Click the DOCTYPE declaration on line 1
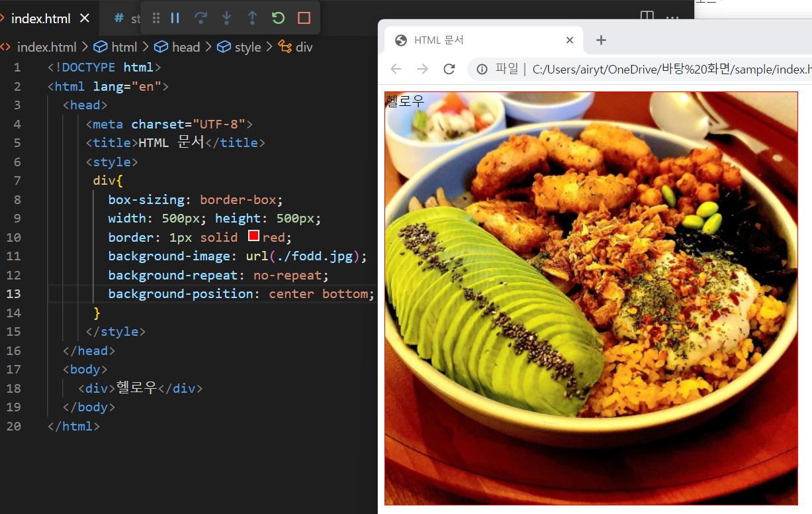Screen dimensions: 812x514 [104, 67]
